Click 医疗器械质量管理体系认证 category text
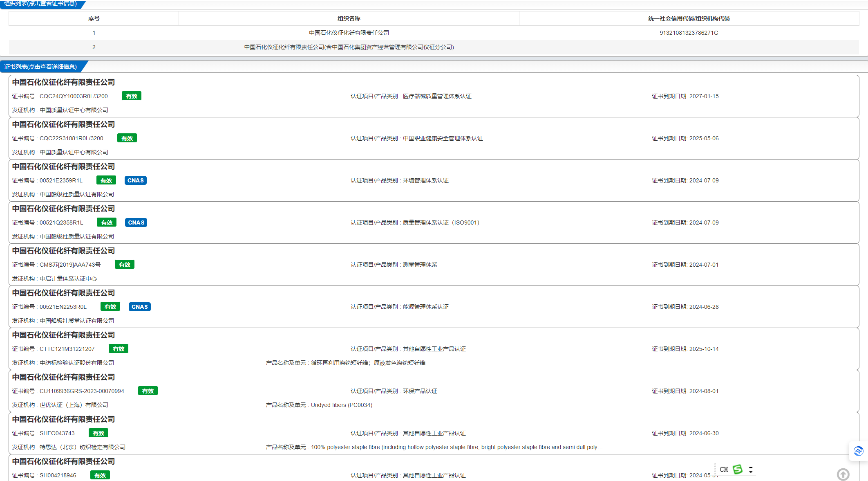 pyautogui.click(x=437, y=96)
